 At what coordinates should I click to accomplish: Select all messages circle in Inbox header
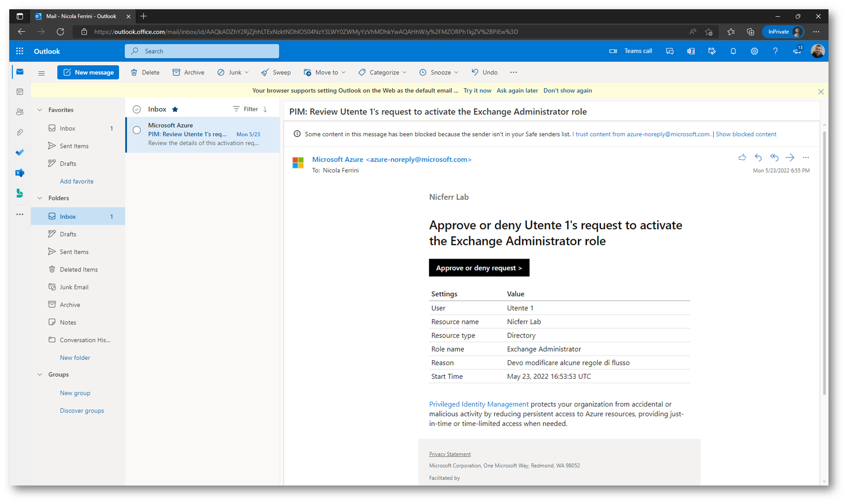pos(137,109)
